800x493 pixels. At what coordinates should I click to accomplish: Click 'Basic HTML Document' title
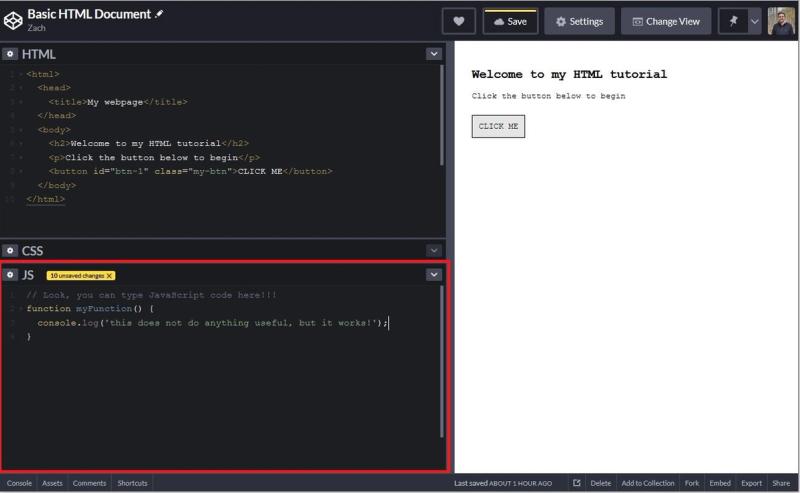pos(89,14)
